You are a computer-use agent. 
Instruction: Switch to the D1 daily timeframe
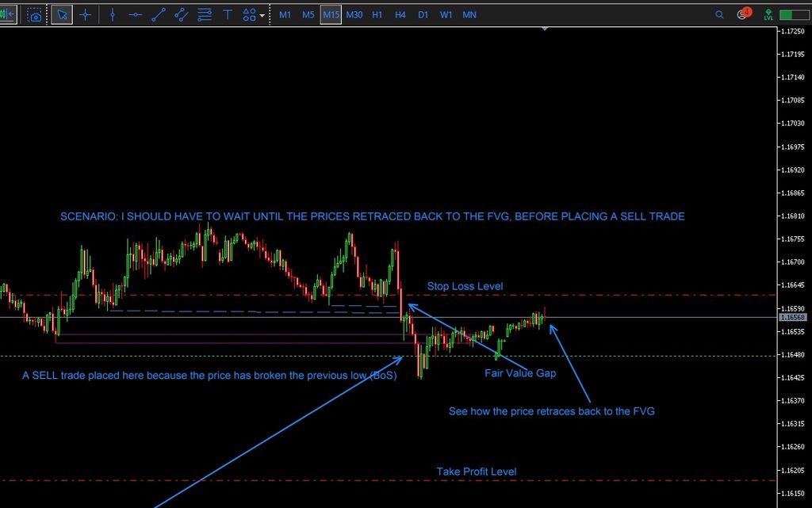[x=423, y=15]
